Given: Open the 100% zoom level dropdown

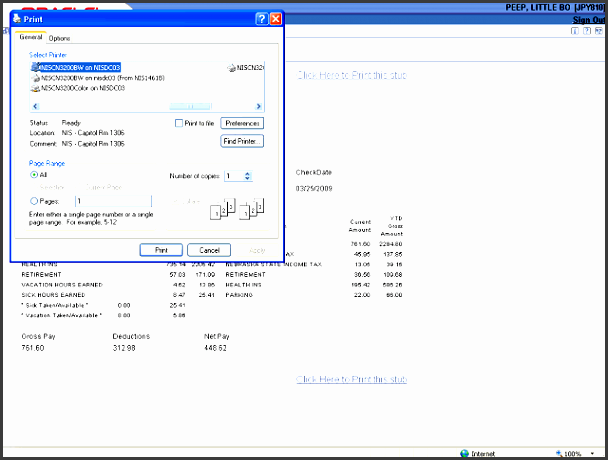Looking at the screenshot, I should [592, 453].
